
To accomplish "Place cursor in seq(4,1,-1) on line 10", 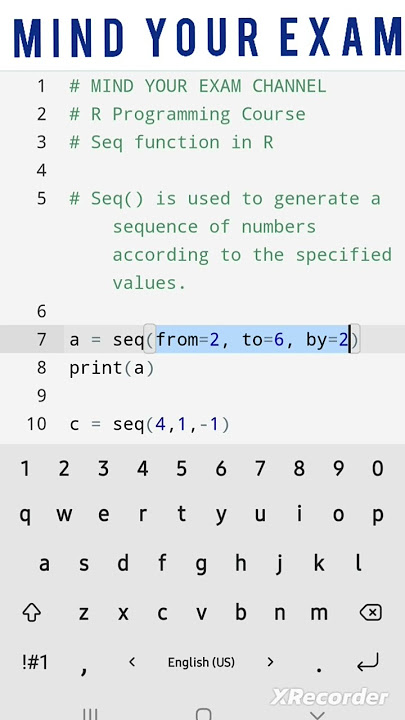I will (x=171, y=424).
